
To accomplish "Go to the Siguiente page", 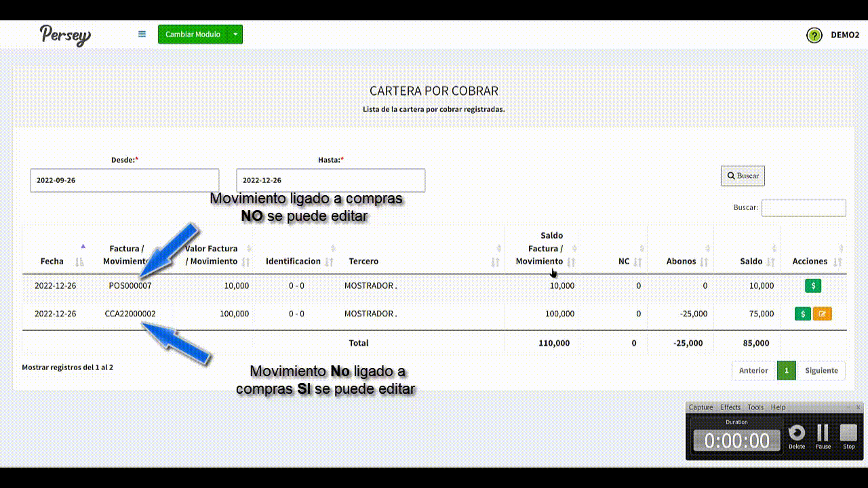I will [821, 371].
